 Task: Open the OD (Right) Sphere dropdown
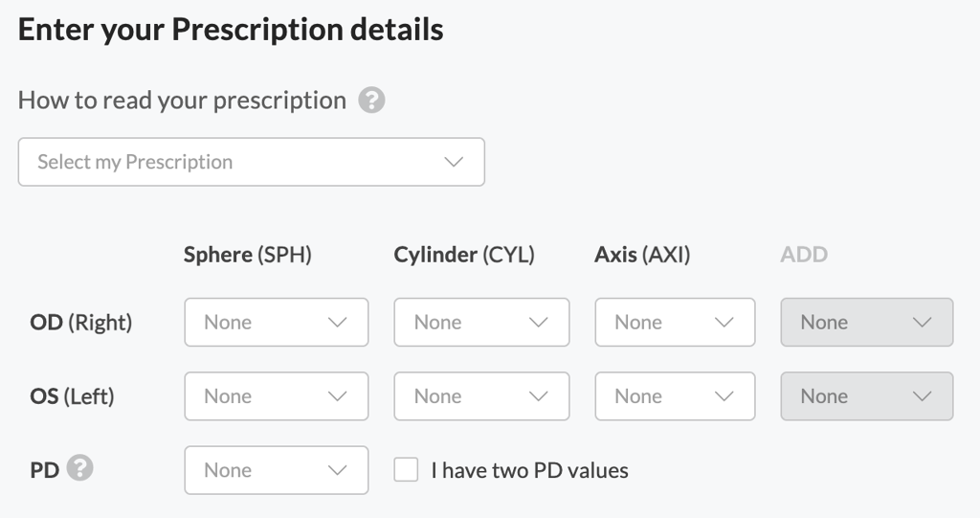point(276,323)
